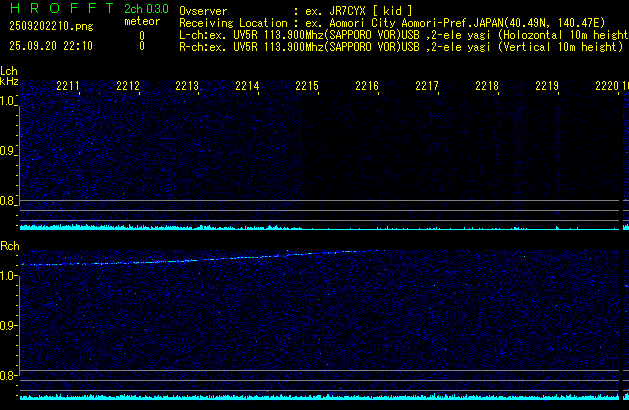Click the meteor count label
629x410 pixels.
pos(140,21)
